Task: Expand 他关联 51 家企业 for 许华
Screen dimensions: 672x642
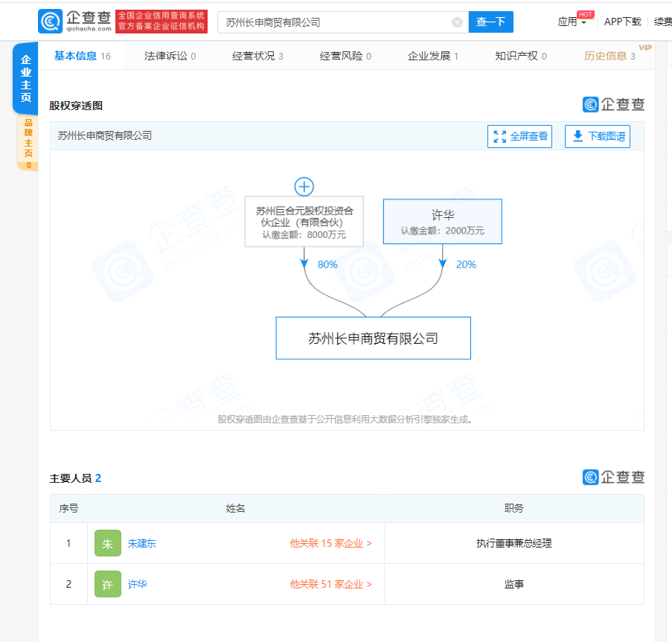Action: coord(330,585)
